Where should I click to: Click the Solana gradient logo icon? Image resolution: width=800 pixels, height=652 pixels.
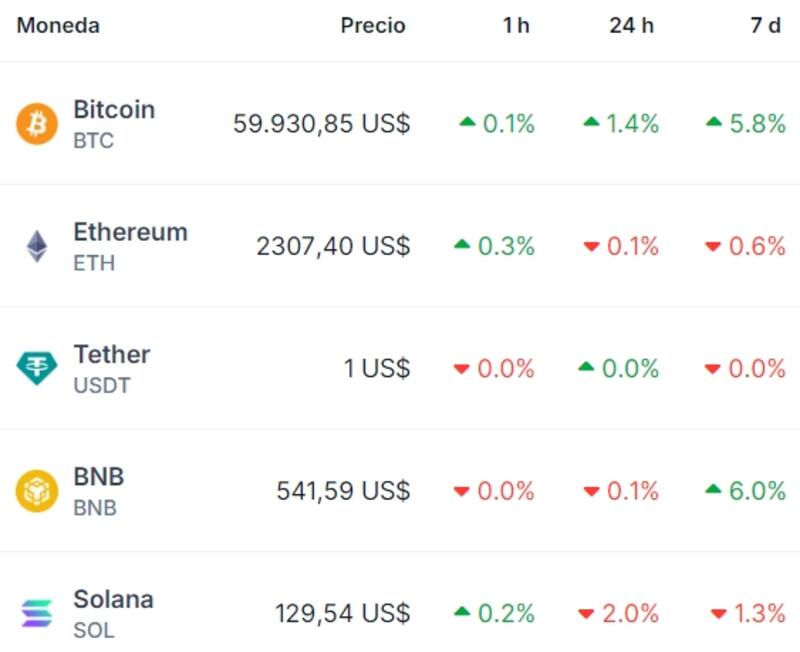point(36,613)
